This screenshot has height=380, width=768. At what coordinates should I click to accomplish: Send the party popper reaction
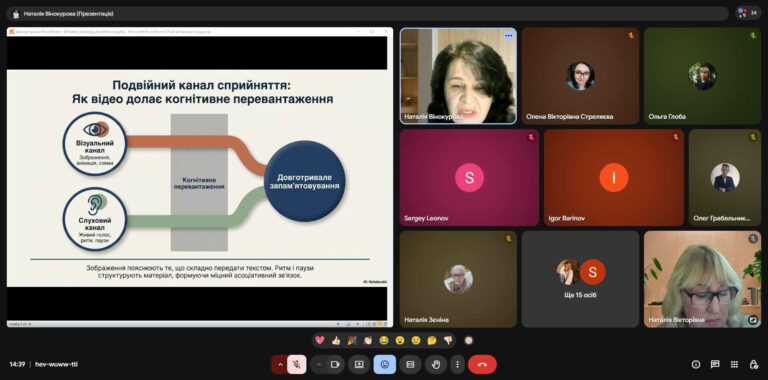352,340
